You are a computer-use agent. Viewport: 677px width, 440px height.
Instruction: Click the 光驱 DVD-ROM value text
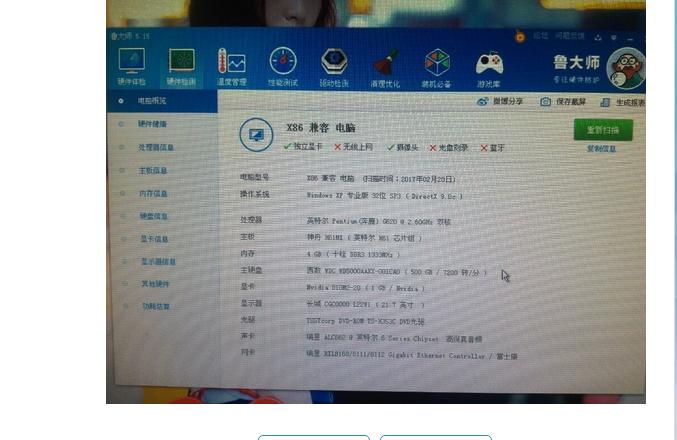tap(365, 321)
